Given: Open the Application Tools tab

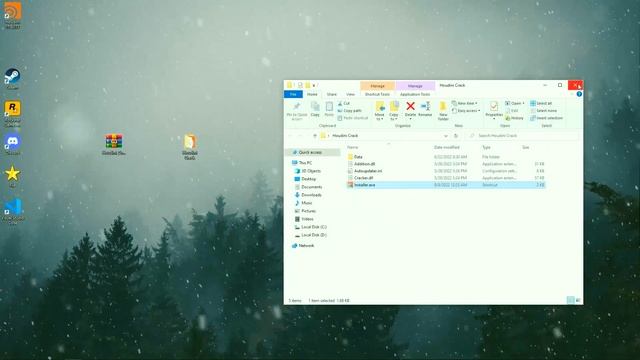Looking at the screenshot, I should 415,94.
